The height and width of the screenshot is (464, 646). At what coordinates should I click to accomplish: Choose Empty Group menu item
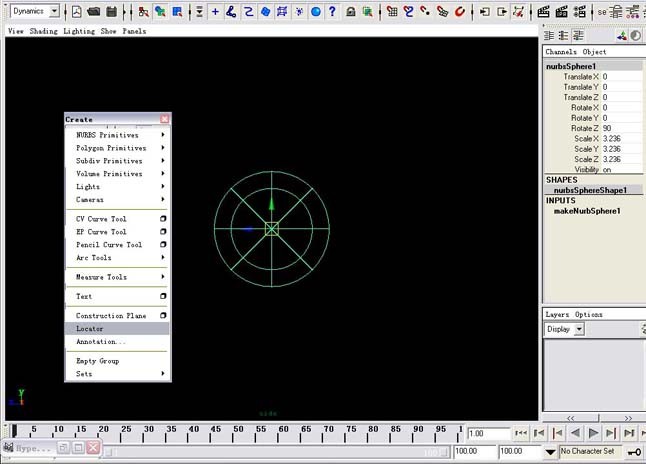pos(117,361)
